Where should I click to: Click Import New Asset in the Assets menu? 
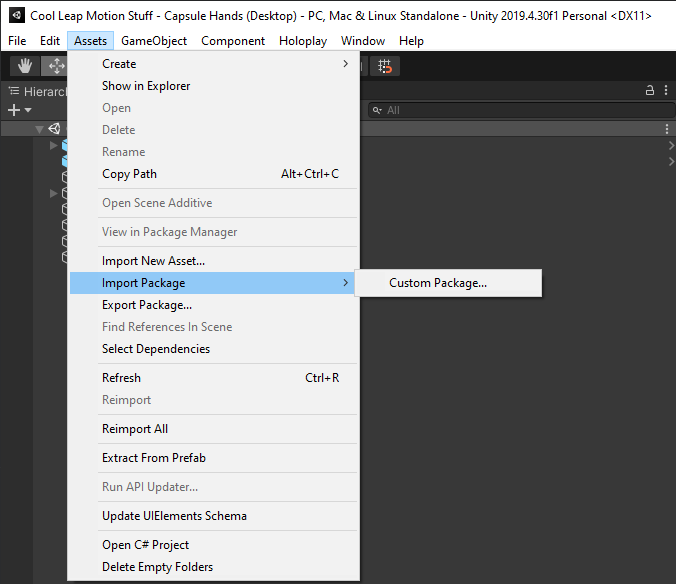tap(153, 261)
